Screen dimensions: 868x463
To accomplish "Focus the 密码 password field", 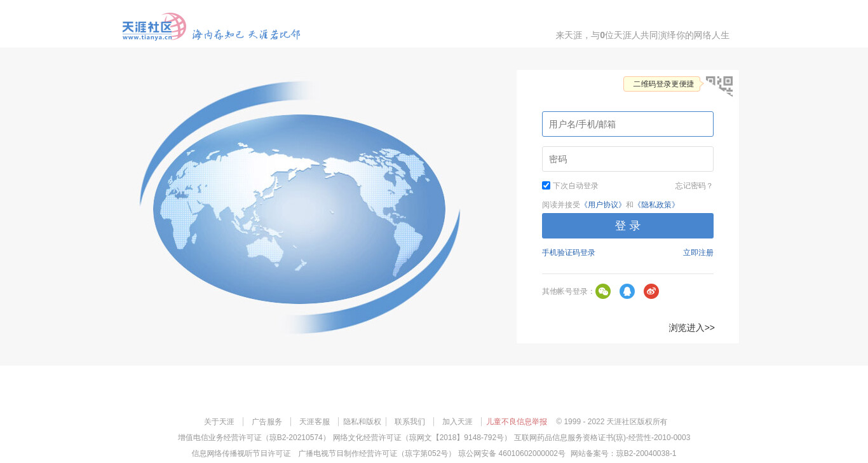I will point(628,159).
